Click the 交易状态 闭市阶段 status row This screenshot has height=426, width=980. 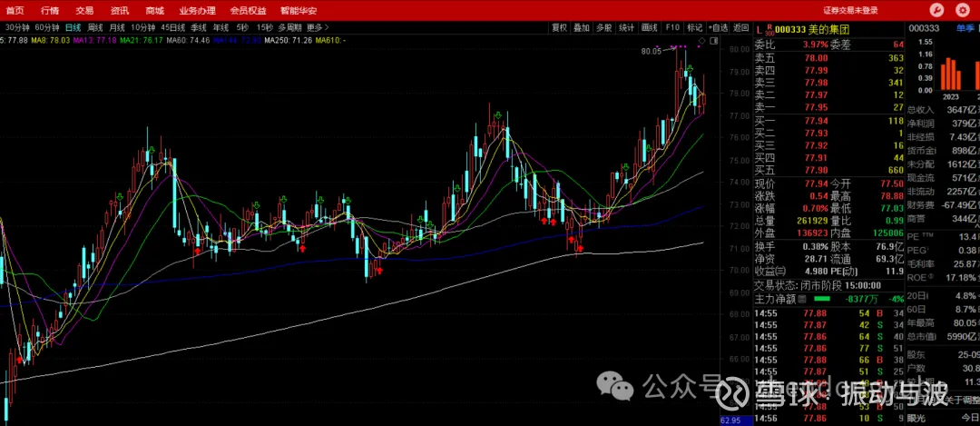(828, 284)
